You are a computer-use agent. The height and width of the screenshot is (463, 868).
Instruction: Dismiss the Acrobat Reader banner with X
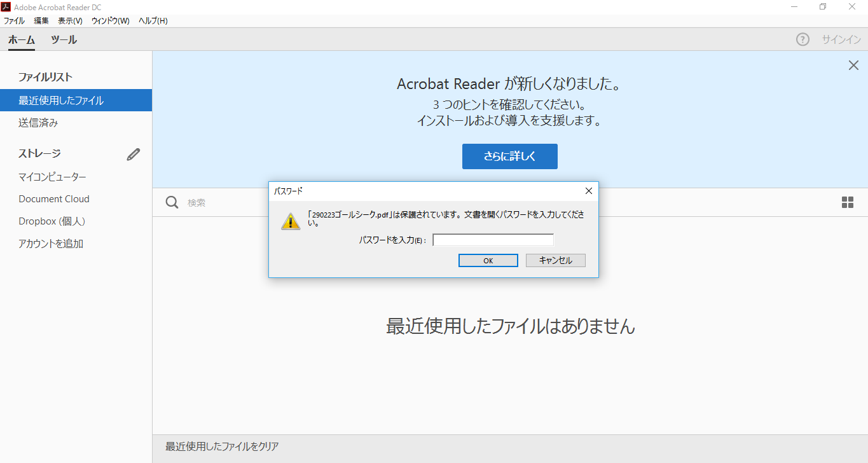853,65
